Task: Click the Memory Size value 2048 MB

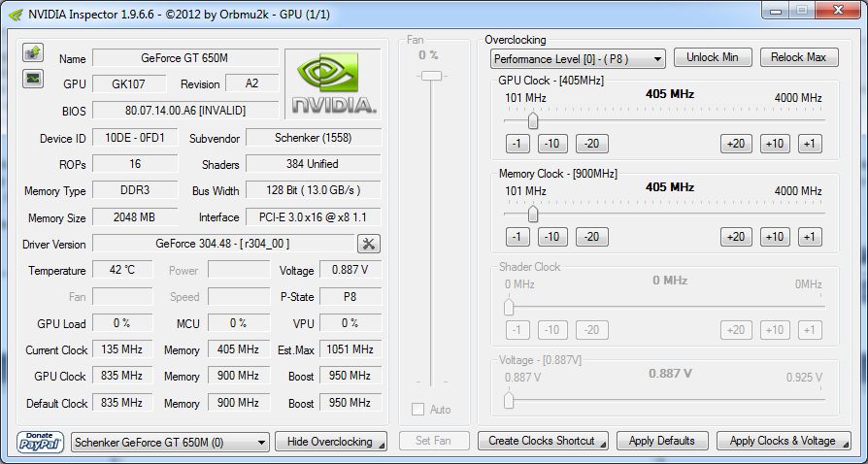Action: click(x=135, y=217)
